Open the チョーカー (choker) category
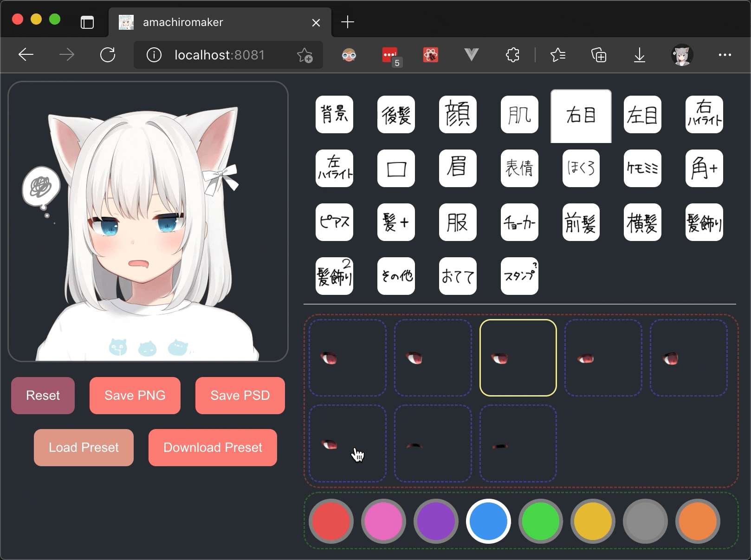Image resolution: width=751 pixels, height=560 pixels. click(519, 222)
